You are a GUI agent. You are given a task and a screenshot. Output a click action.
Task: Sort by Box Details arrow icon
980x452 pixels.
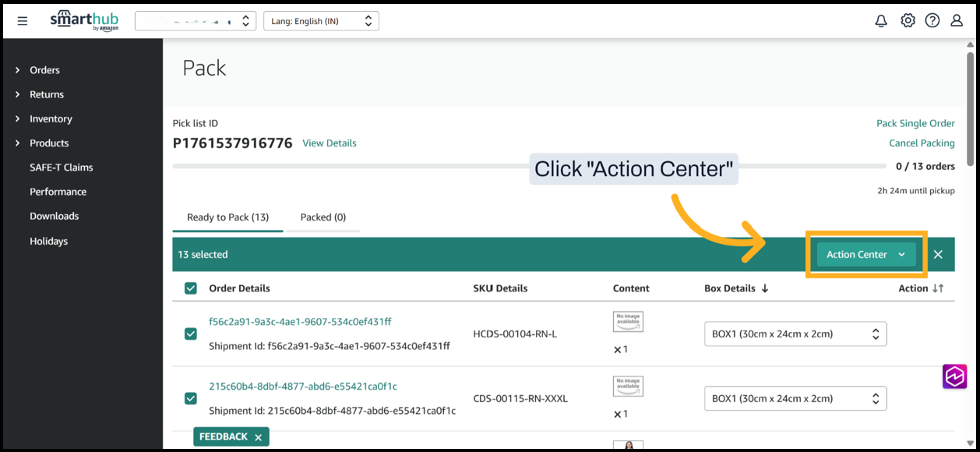coord(765,288)
